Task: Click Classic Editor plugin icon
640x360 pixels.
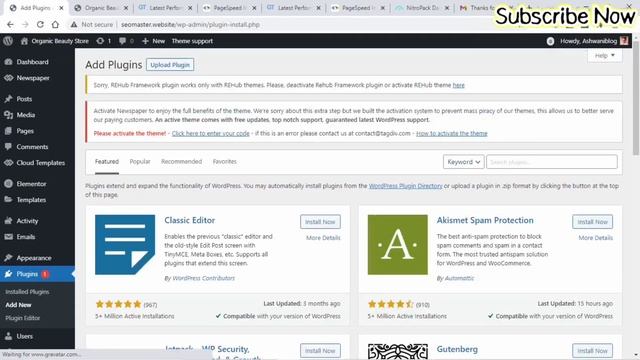Action: point(125,244)
